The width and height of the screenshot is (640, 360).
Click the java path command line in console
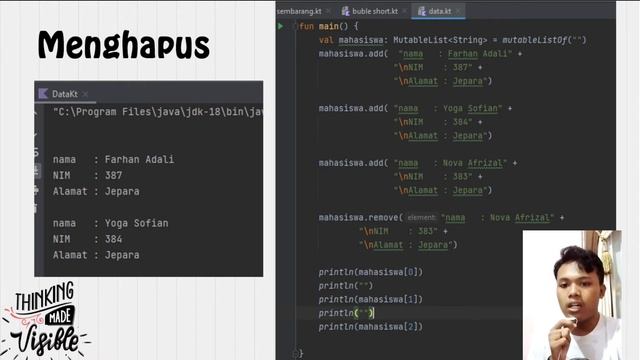pyautogui.click(x=158, y=112)
